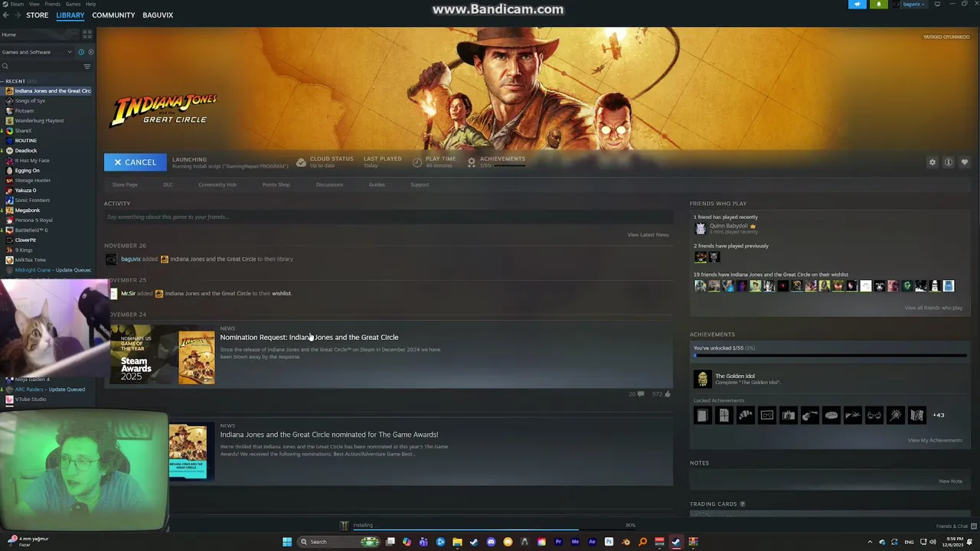Open the game info icon
Image resolution: width=980 pixels, height=551 pixels.
948,162
